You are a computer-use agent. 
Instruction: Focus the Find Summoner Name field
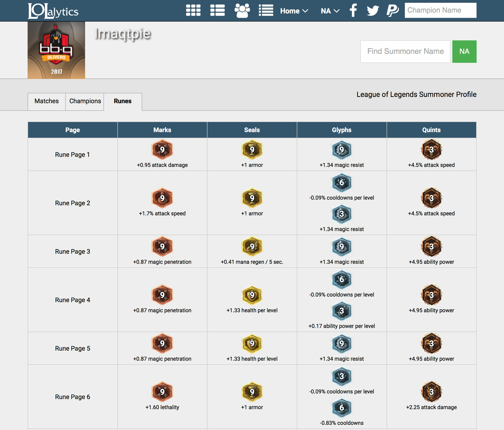405,51
